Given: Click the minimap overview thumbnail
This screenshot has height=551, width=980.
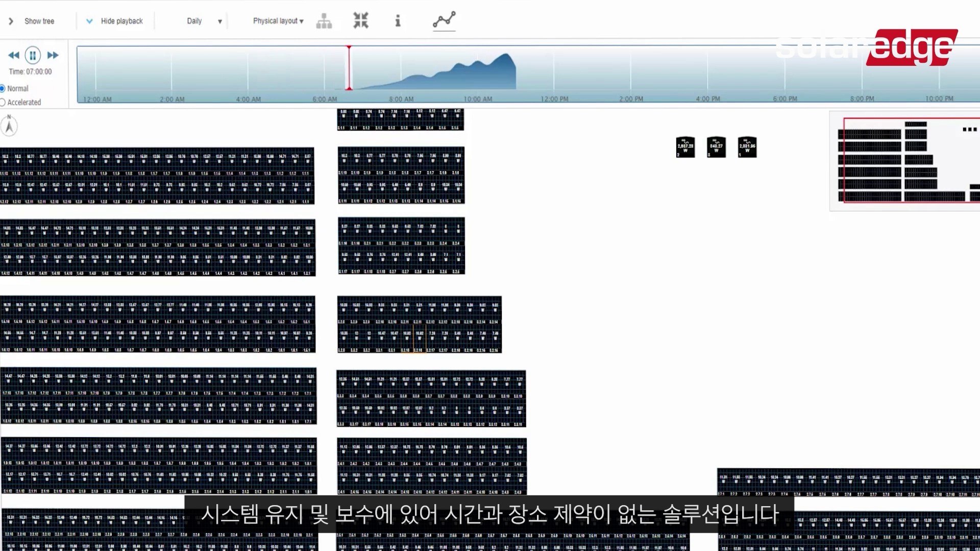Looking at the screenshot, I should coord(905,161).
